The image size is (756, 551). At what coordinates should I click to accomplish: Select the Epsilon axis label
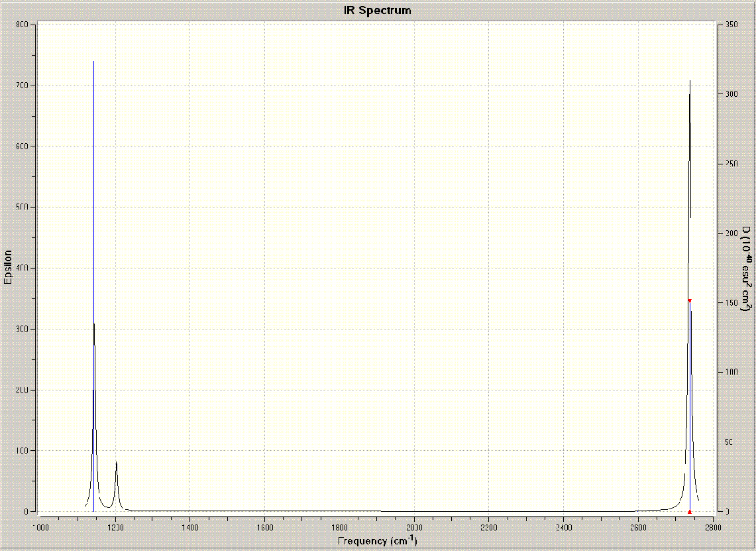7,267
